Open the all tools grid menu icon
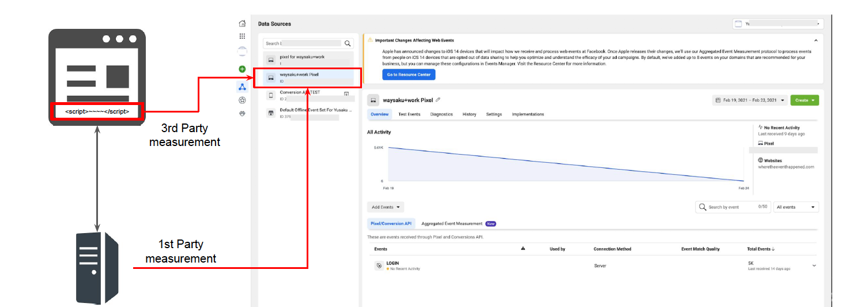The width and height of the screenshot is (868, 307). [242, 36]
